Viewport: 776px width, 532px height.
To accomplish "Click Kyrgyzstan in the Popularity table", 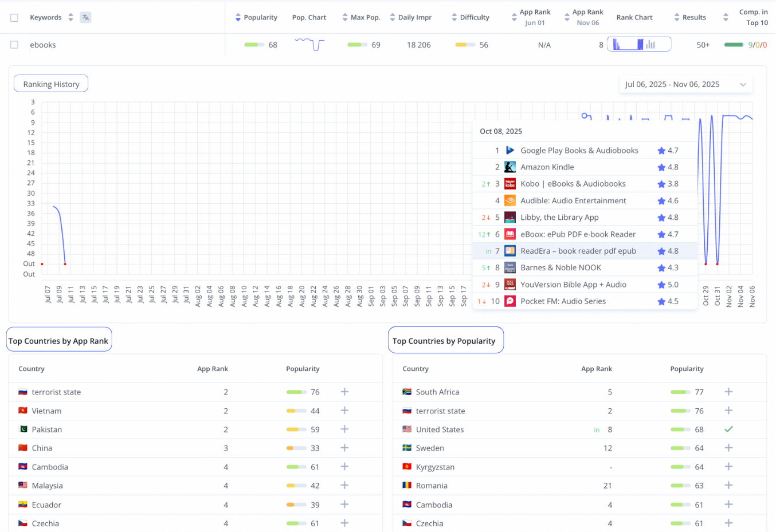I will (435, 467).
